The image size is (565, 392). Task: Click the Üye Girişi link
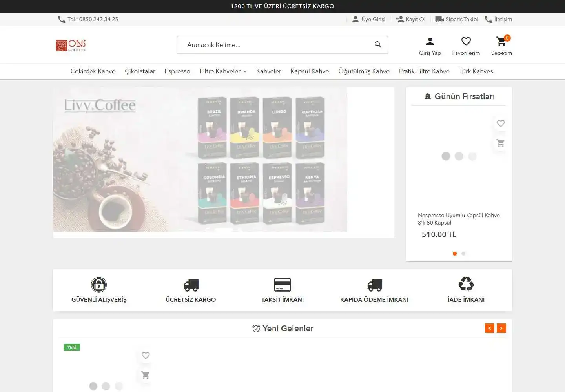374,19
